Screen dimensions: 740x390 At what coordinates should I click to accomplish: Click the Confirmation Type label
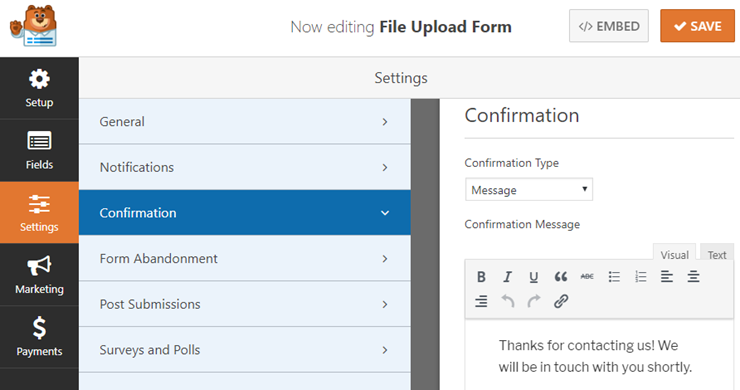512,163
